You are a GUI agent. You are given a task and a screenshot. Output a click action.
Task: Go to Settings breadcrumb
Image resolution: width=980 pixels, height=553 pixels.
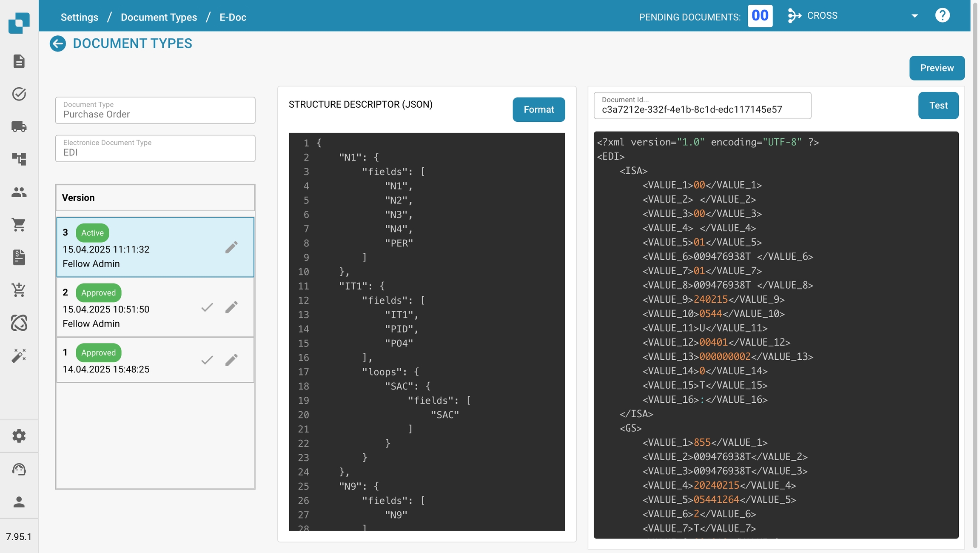coord(80,17)
